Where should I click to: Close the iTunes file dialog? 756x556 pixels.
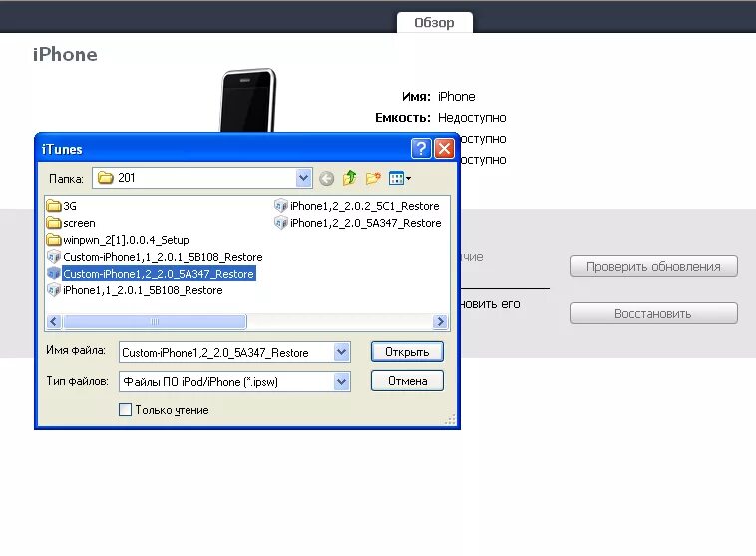pyautogui.click(x=444, y=148)
